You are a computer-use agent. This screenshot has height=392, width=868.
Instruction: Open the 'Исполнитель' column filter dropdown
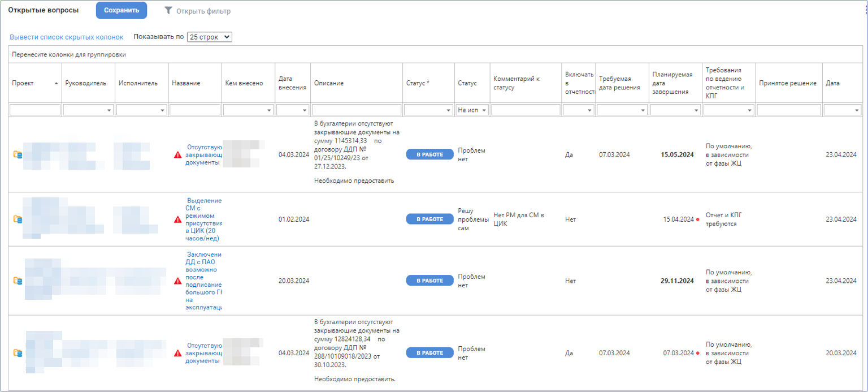[163, 110]
